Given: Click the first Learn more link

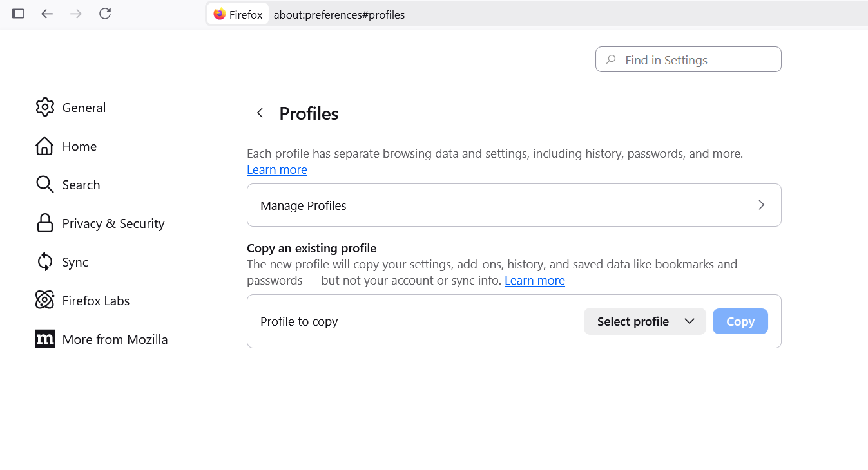Looking at the screenshot, I should (276, 169).
